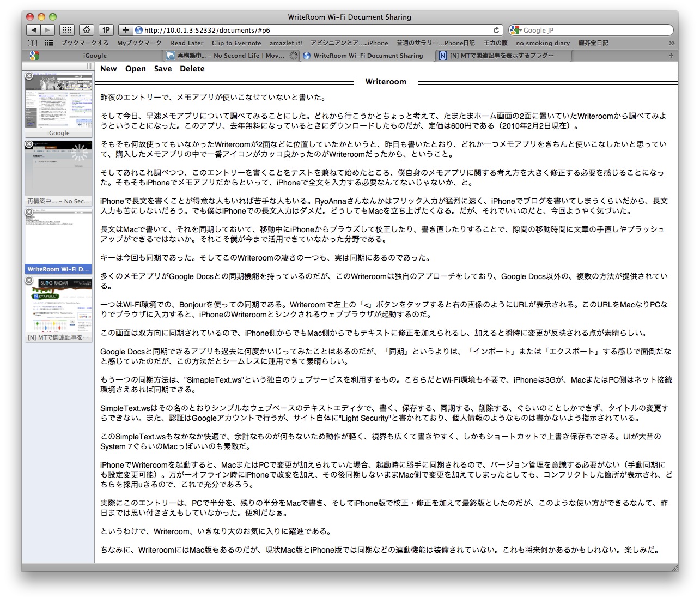The image size is (700, 604).
Task: Select the WriteRoom Wi-Fi D… thumbnail
Action: click(58, 240)
